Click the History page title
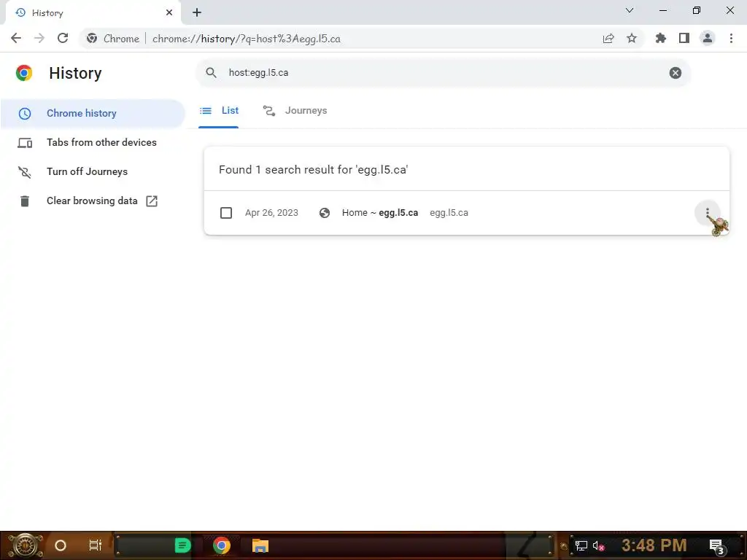The height and width of the screenshot is (560, 747). pos(75,74)
